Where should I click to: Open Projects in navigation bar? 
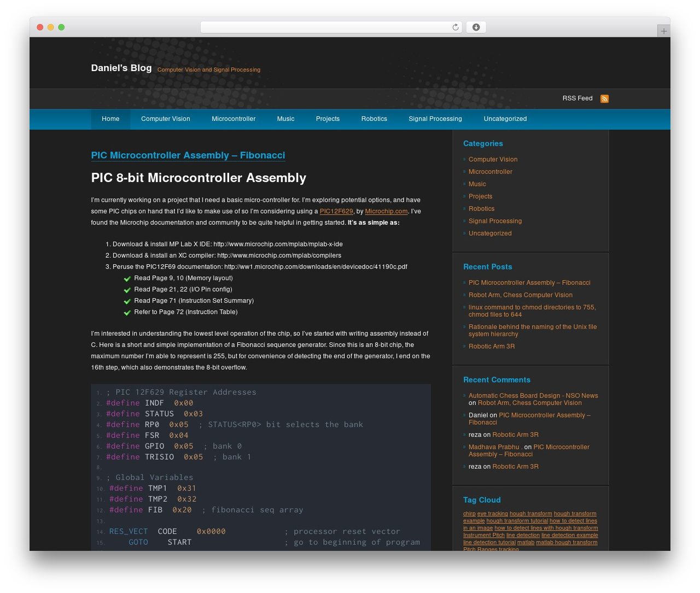pos(328,119)
